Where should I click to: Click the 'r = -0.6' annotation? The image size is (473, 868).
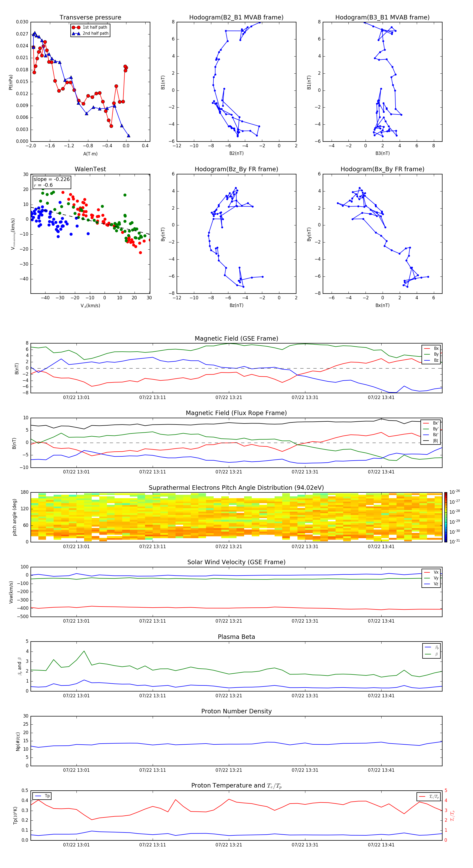click(43, 185)
